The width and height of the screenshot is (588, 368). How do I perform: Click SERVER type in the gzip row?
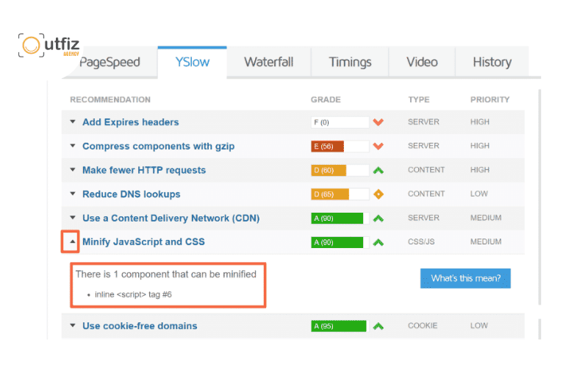(423, 146)
